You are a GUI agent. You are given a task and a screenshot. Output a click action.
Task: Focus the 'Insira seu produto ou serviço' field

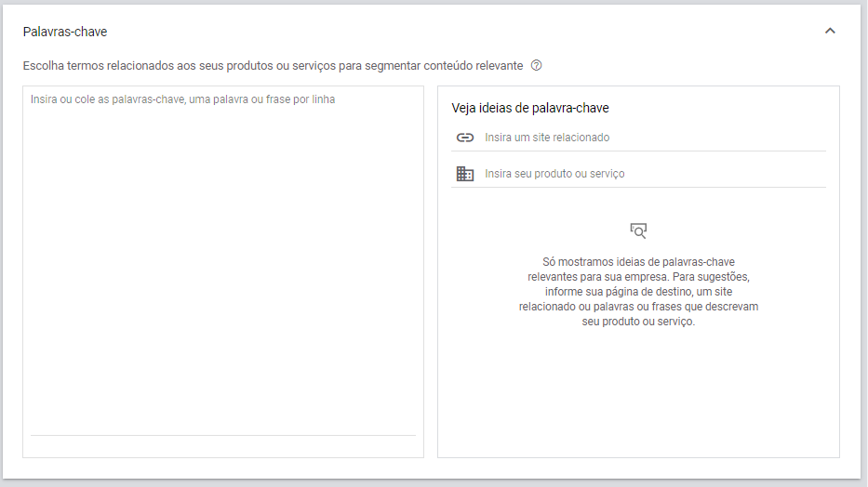click(655, 174)
